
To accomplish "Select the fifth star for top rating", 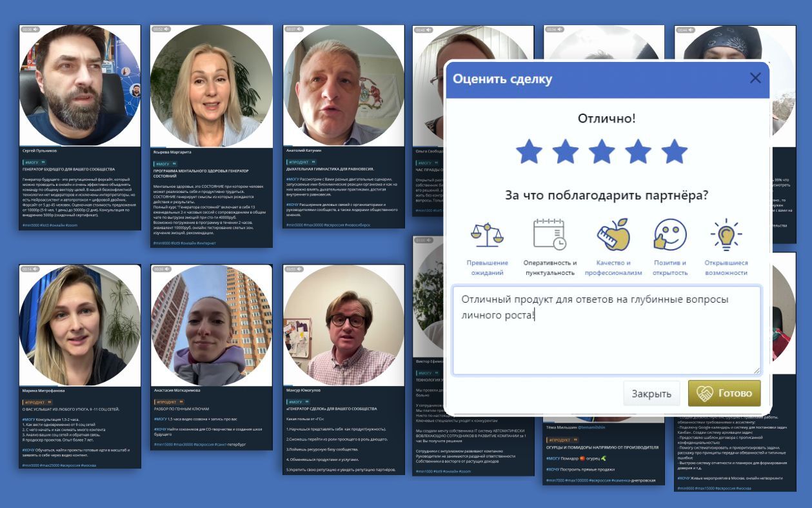I will click(x=675, y=152).
